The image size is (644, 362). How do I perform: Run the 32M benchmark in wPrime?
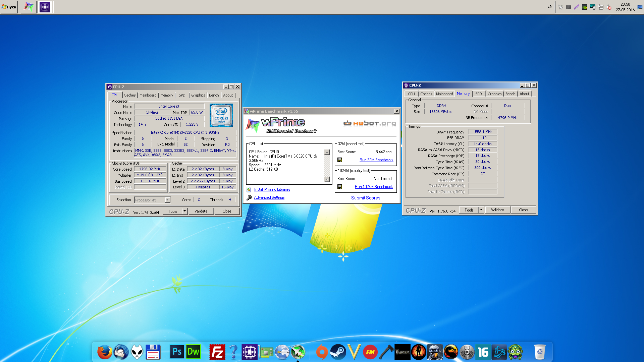pyautogui.click(x=376, y=160)
